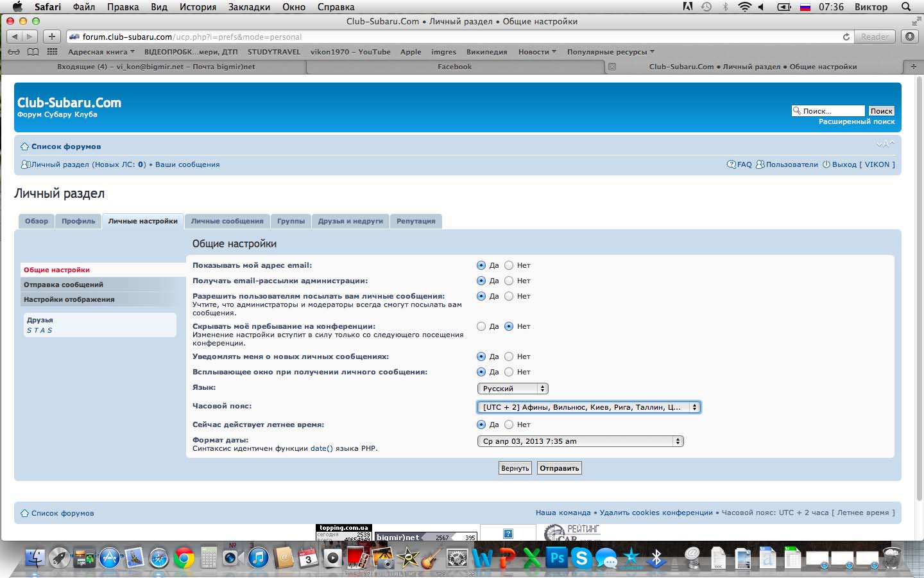This screenshot has height=578, width=924.
Task: Select 'Да' to hide presence on conference
Action: [x=481, y=326]
